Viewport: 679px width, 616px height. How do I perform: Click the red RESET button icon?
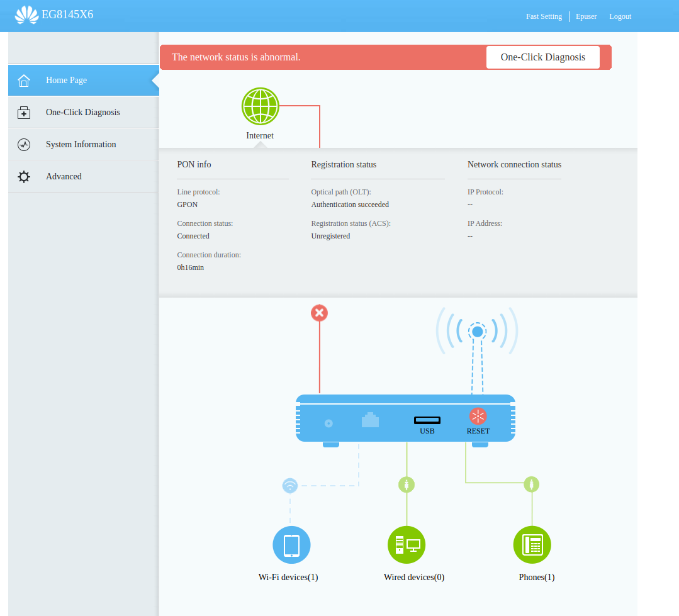coord(478,417)
